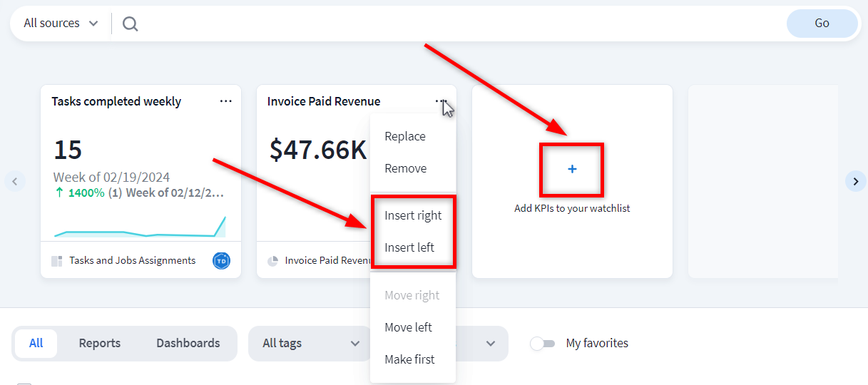
Task: Click the plus icon to add KPIs
Action: pos(572,170)
